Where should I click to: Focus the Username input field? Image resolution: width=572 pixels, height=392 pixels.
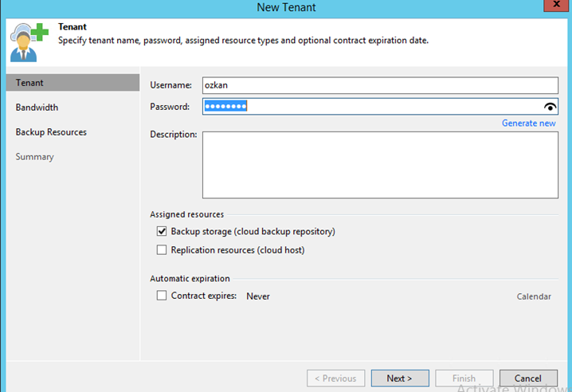point(380,85)
